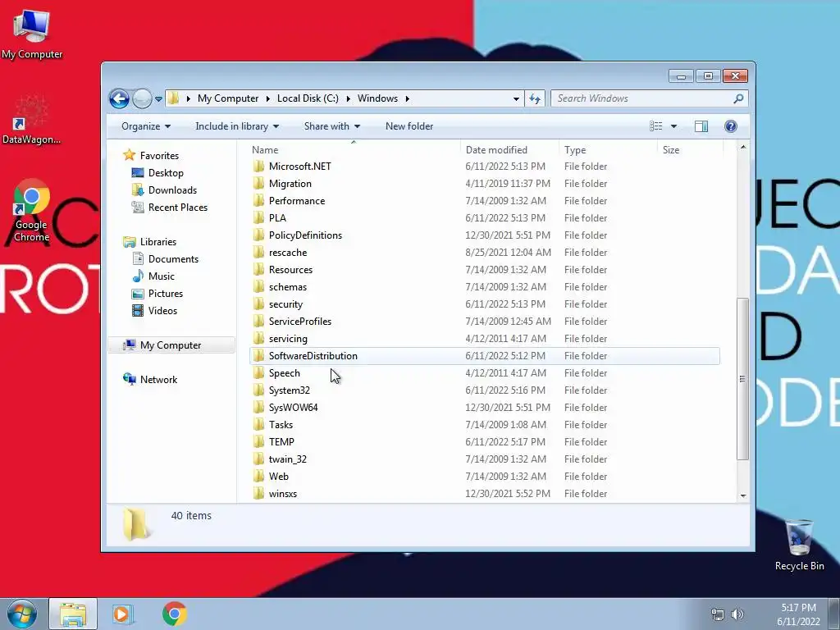840x630 pixels.
Task: Select the PLA folder icon
Action: (x=258, y=218)
